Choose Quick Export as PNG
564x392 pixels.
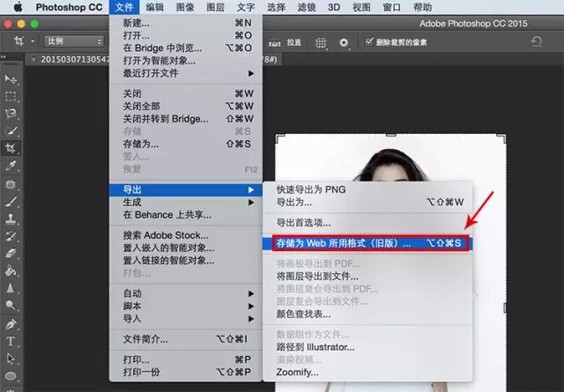tap(367, 189)
